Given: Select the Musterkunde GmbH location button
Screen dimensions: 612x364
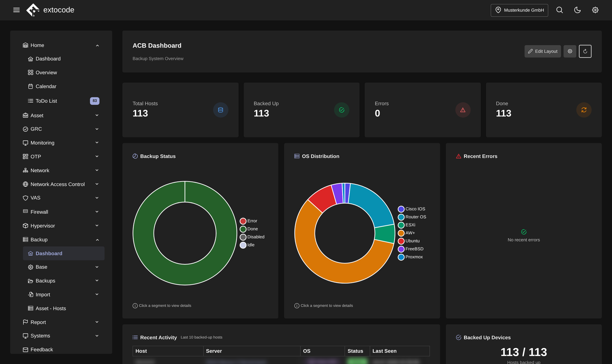Looking at the screenshot, I should [x=519, y=10].
